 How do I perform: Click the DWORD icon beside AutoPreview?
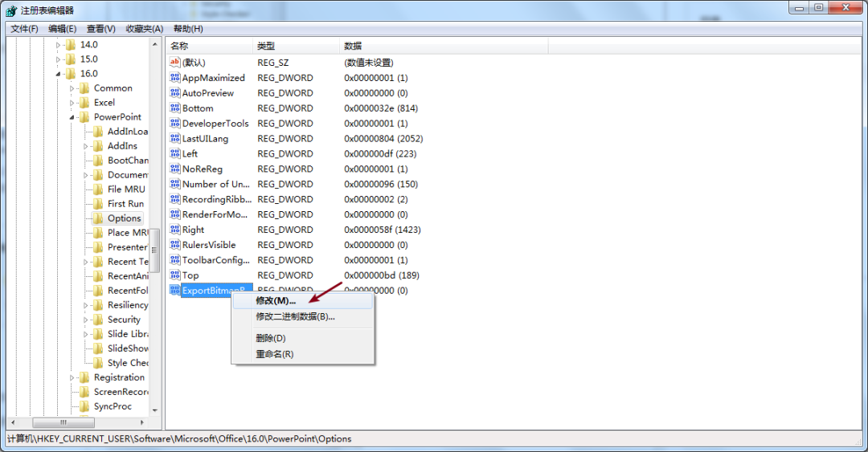[x=175, y=92]
